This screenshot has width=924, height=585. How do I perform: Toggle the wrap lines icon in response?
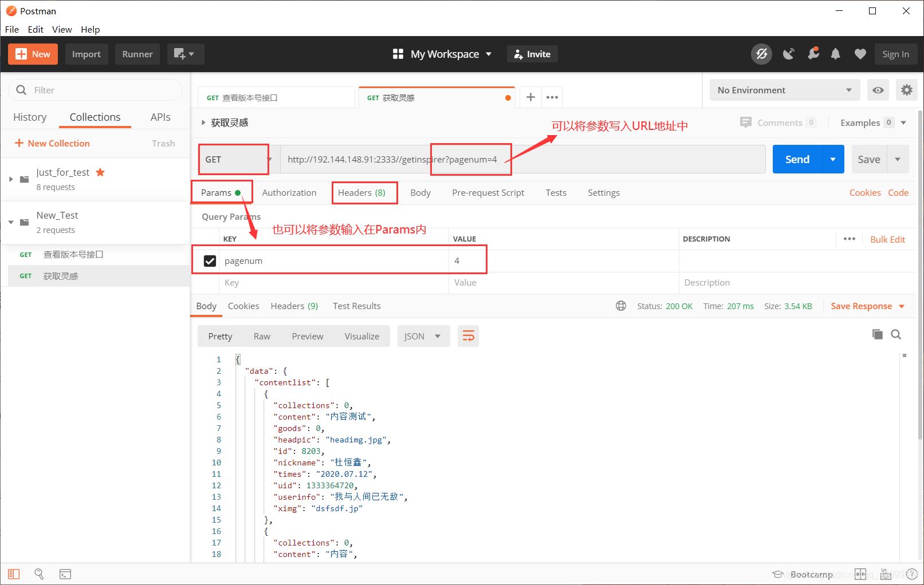[x=468, y=336]
